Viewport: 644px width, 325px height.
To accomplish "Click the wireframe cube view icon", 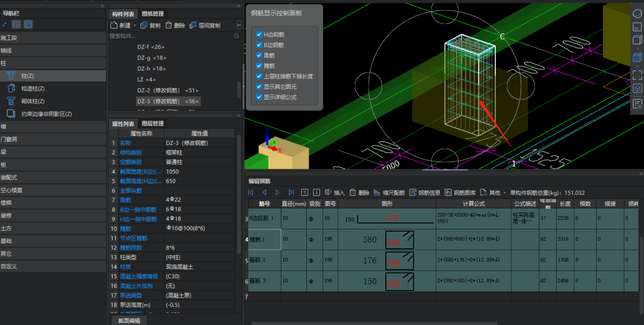I will point(637,40).
